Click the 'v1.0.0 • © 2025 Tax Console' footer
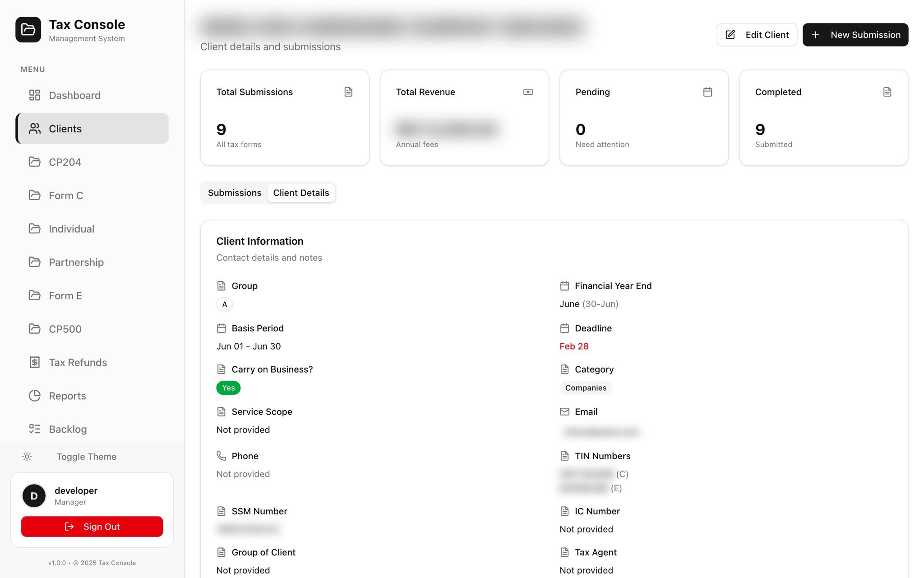This screenshot has width=924, height=578. (x=92, y=563)
